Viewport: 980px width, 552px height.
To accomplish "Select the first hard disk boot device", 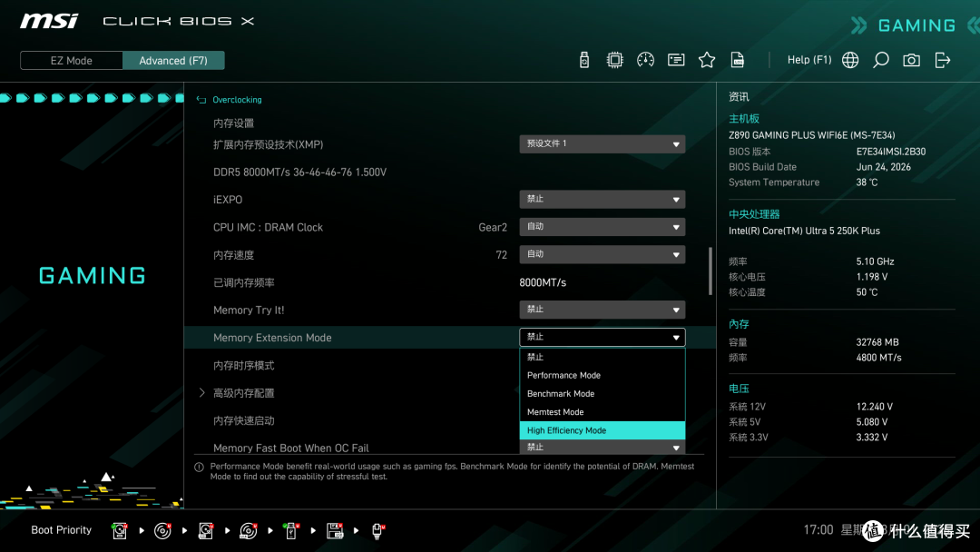I will coord(120,531).
